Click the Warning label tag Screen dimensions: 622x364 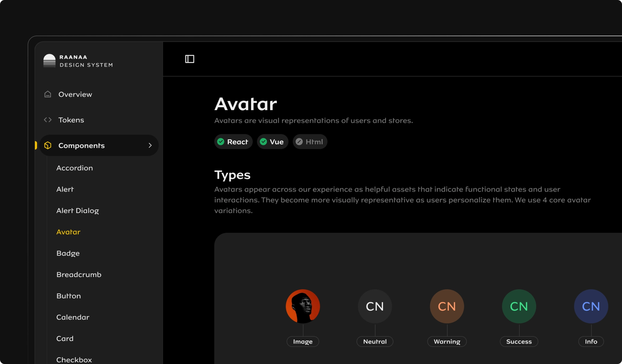tap(447, 342)
